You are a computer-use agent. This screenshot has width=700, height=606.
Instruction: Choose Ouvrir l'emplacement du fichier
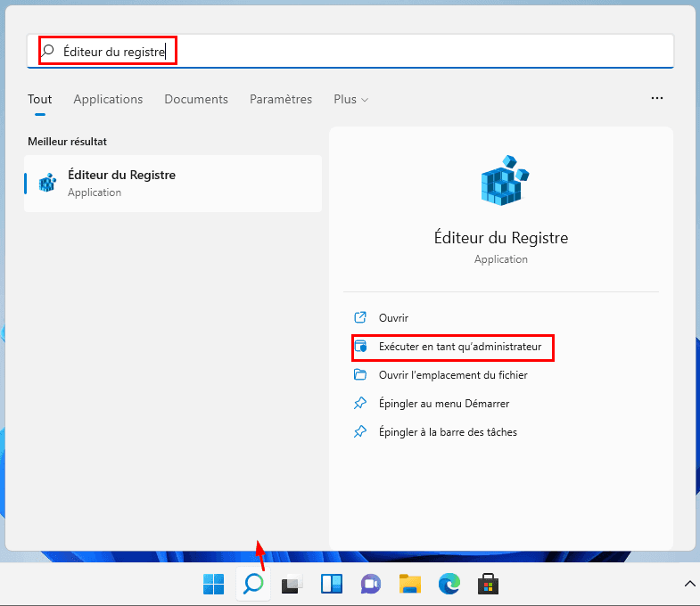[x=453, y=375]
